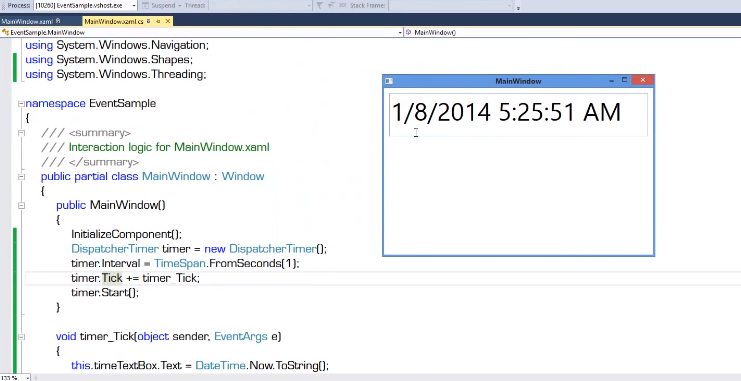Click the Suspend toolbar button
741x381 pixels.
pyautogui.click(x=159, y=6)
